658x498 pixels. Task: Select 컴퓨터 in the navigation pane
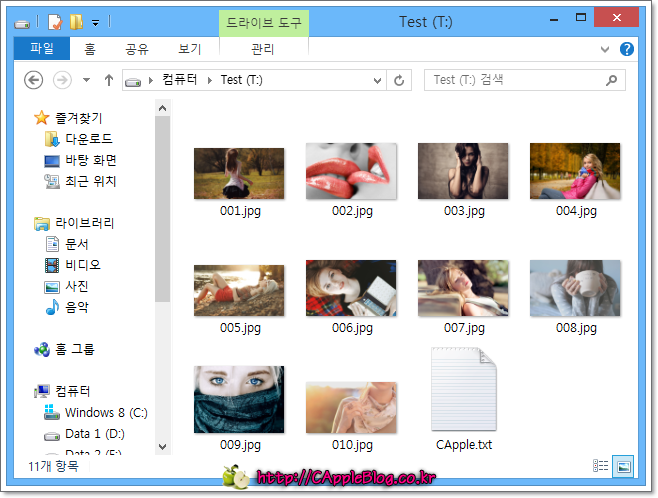[73, 391]
